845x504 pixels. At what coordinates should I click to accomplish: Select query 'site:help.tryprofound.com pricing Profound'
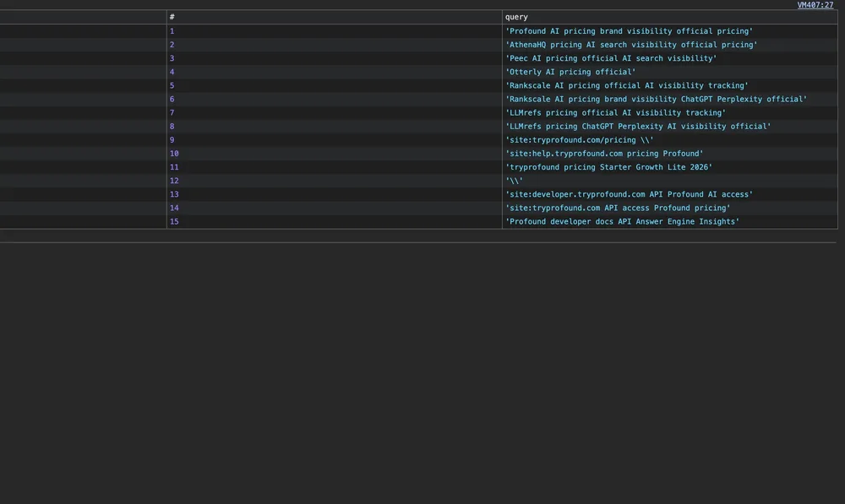coord(604,154)
